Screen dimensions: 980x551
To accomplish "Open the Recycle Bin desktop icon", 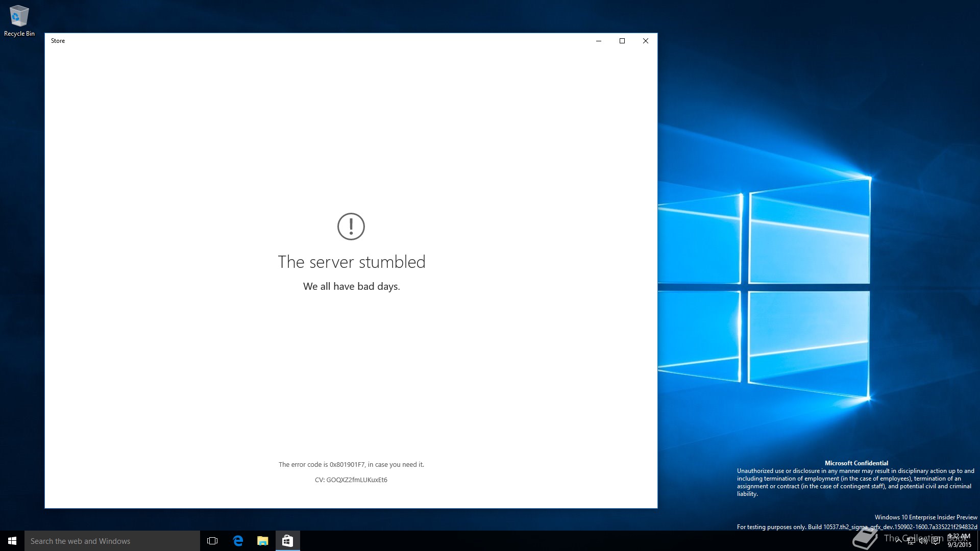I will click(x=19, y=20).
